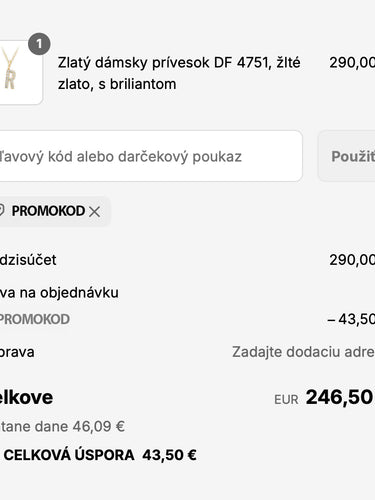Click the discount amount – 43,50
Screen dimensions: 375x500
coord(351,319)
